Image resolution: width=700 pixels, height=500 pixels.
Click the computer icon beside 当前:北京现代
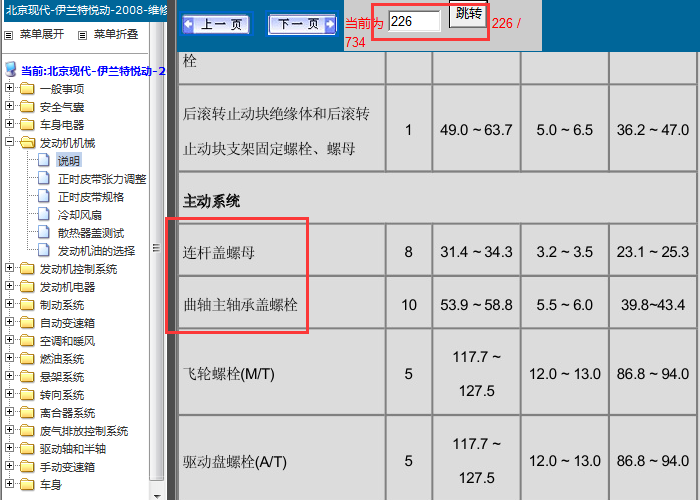click(11, 70)
